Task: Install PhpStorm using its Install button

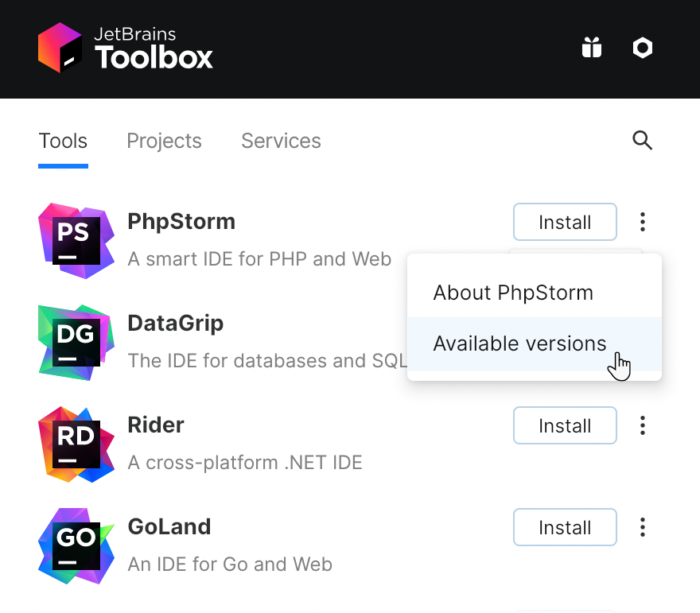Action: coord(565,222)
